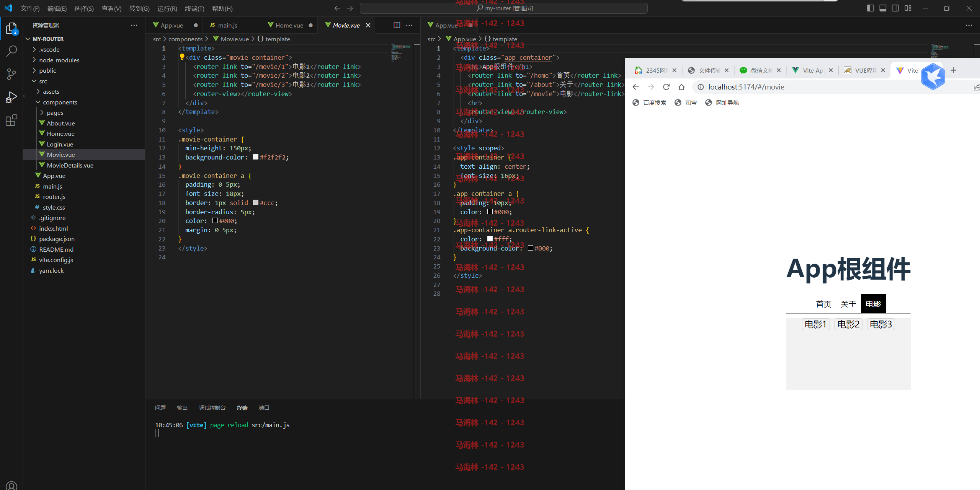Close the VUE应用 browser tab
980x490 pixels.
[x=883, y=70]
